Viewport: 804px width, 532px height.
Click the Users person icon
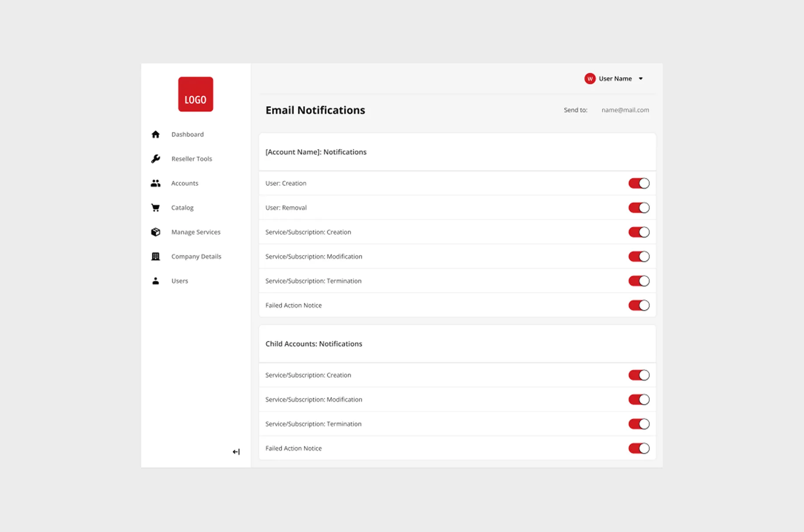[155, 281]
